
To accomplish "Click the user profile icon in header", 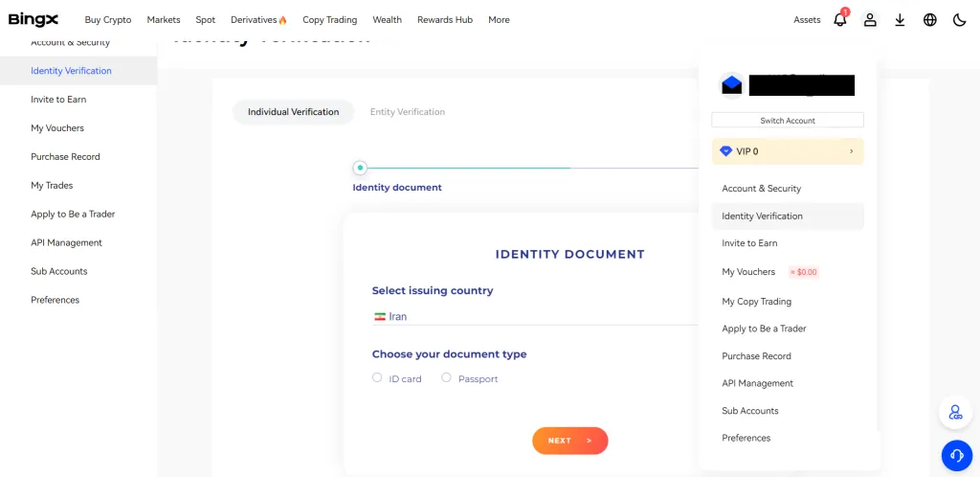I will coord(869,20).
